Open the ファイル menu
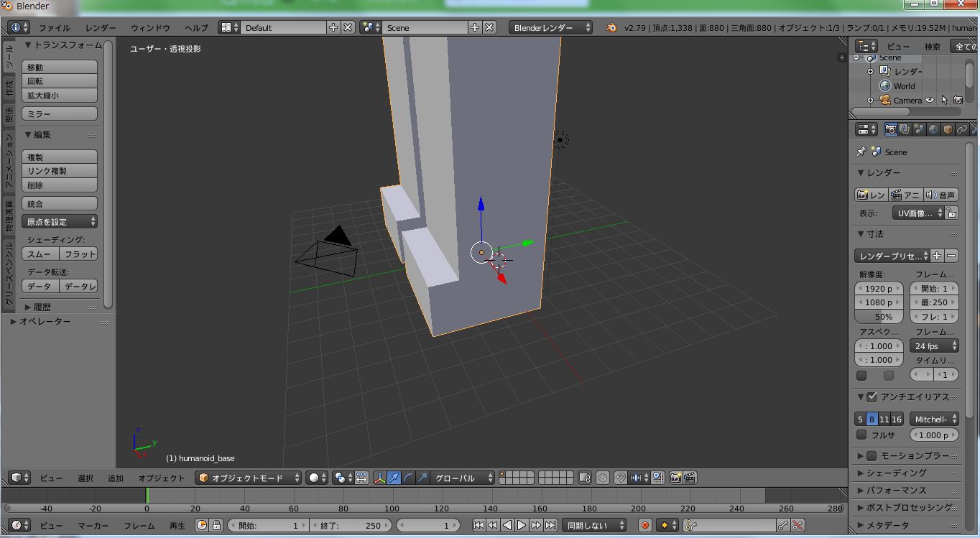 (x=55, y=27)
